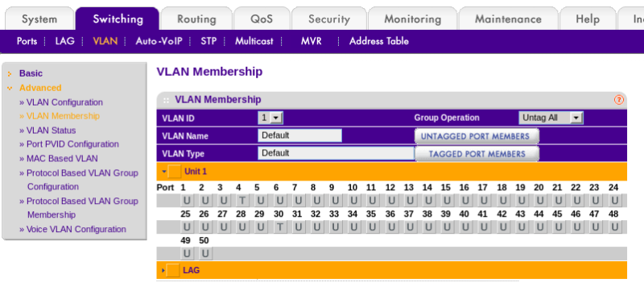The height and width of the screenshot is (295, 644).
Task: Click the VLAN Name input field
Action: (x=299, y=135)
